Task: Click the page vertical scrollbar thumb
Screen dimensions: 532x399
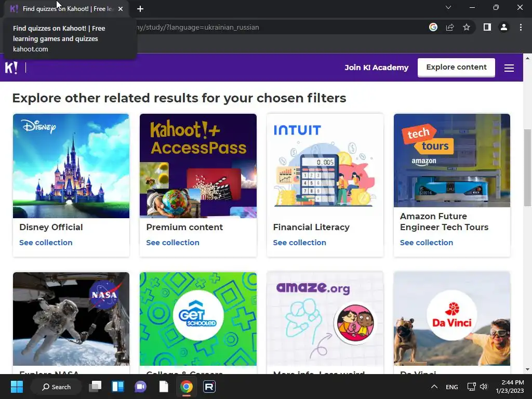Action: tap(528, 168)
